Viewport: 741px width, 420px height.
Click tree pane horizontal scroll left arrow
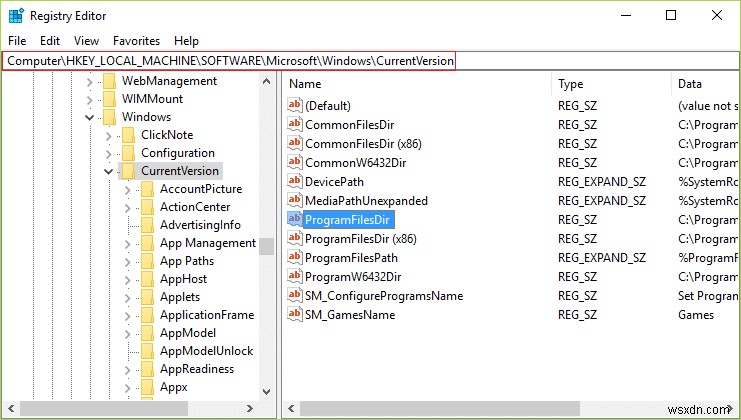pyautogui.click(x=11, y=409)
